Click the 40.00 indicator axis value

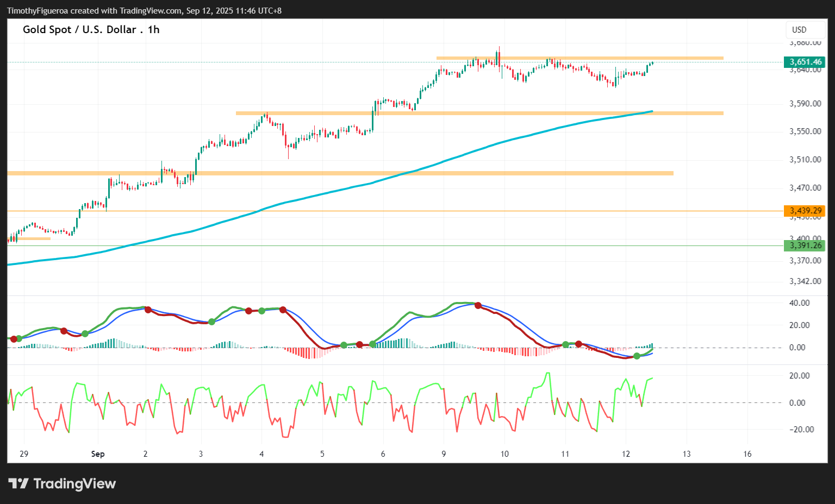click(x=799, y=303)
